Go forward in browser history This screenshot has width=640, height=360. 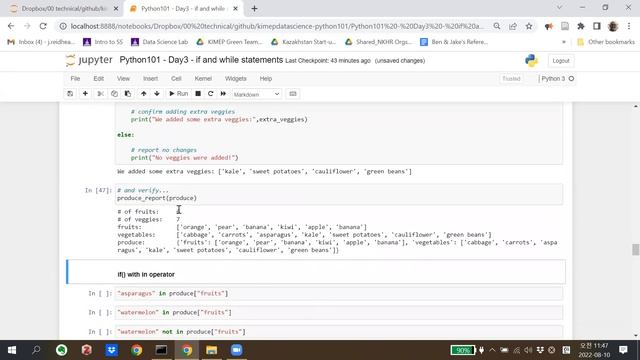(x=27, y=26)
